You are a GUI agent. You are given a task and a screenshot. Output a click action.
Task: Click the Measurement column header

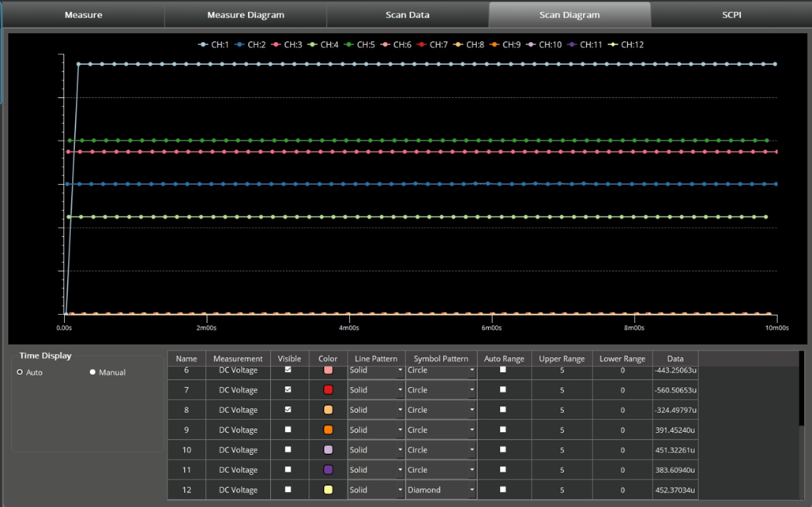(238, 359)
